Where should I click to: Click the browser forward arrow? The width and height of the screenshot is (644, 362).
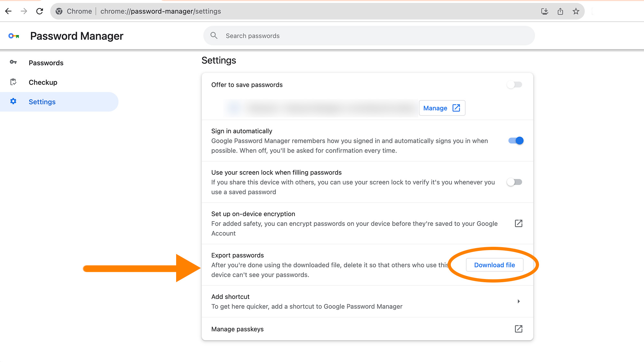click(24, 11)
